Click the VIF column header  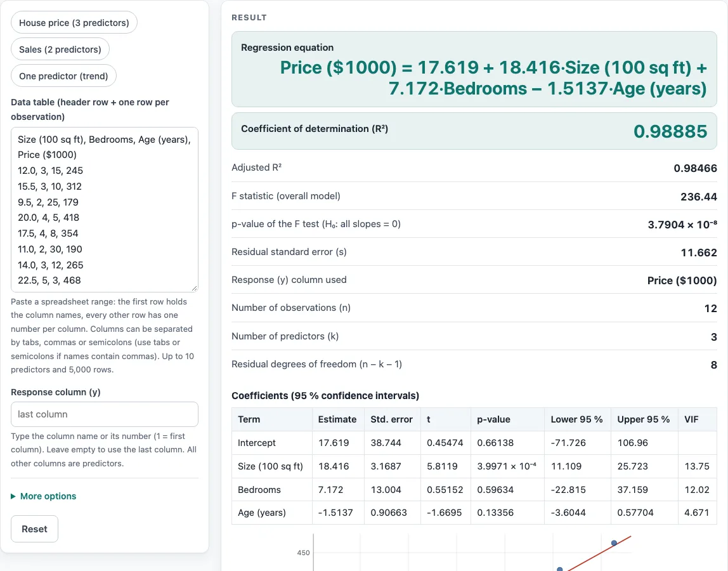click(x=698, y=419)
